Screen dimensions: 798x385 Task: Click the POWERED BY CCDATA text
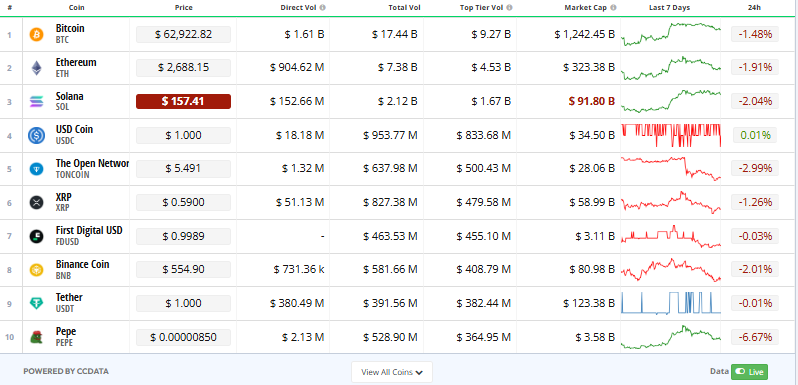66,371
